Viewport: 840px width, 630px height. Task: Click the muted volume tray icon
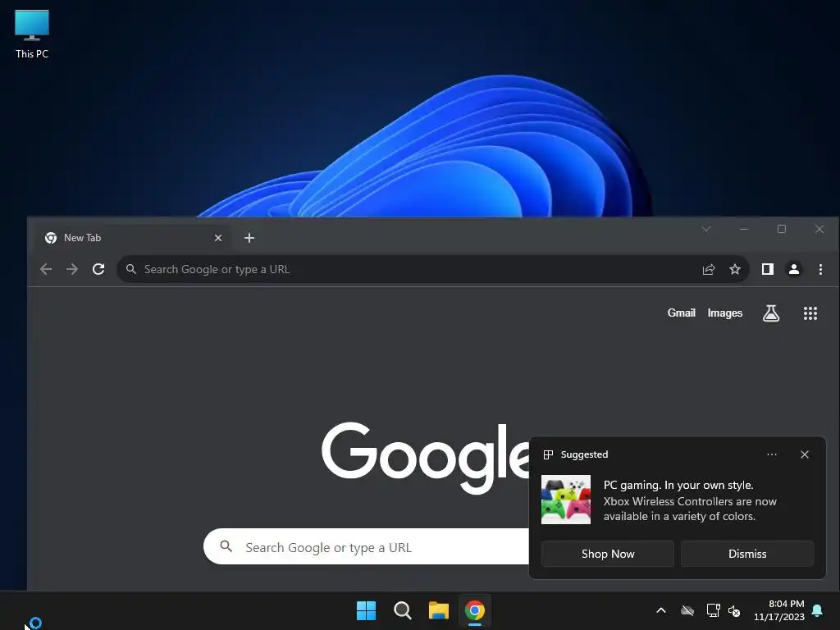tap(734, 610)
